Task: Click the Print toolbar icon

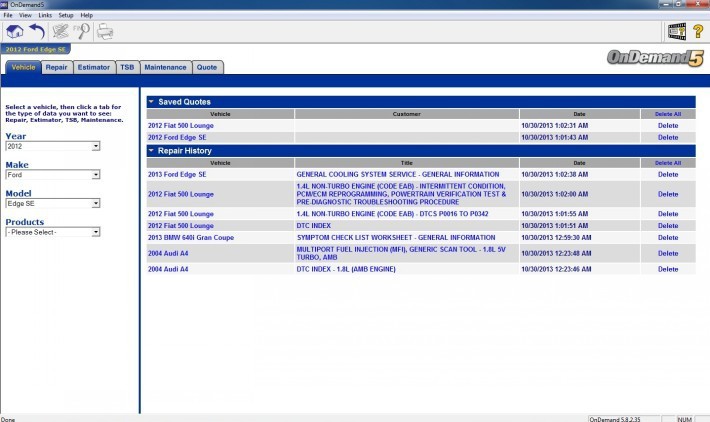Action: pyautogui.click(x=105, y=32)
